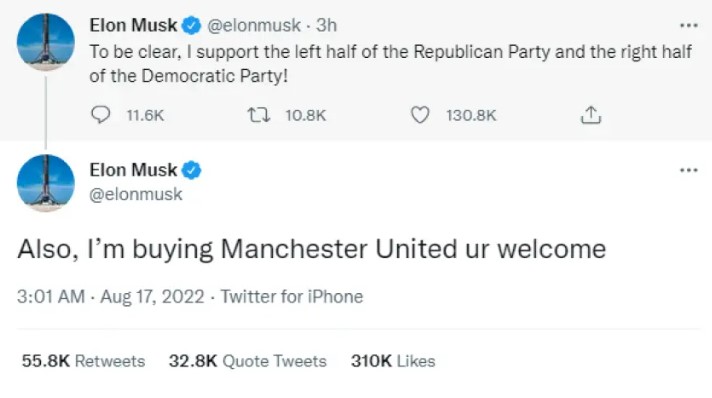712x398 pixels.
Task: Click the 11.6K reply count
Action: 145,115
